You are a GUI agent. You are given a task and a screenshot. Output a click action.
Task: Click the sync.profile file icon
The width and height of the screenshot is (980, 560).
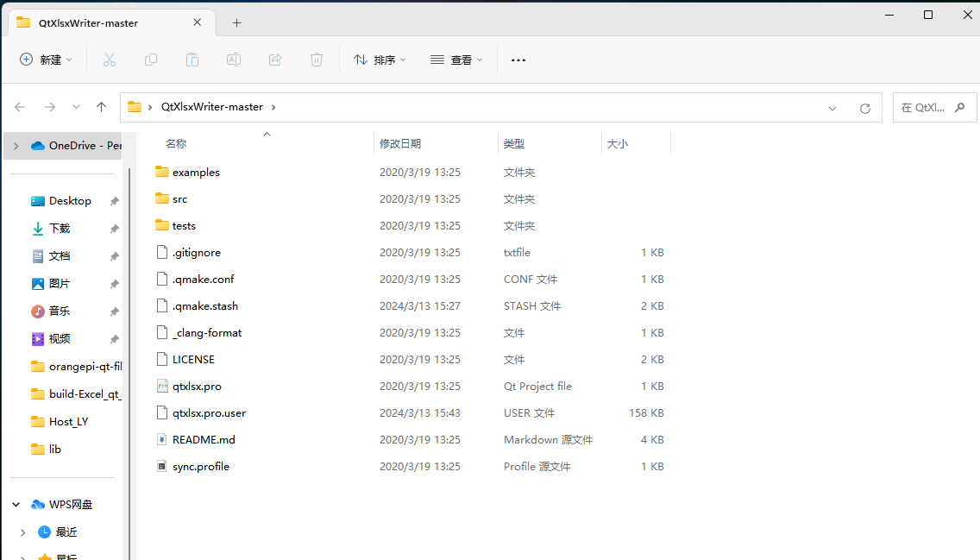(x=162, y=466)
